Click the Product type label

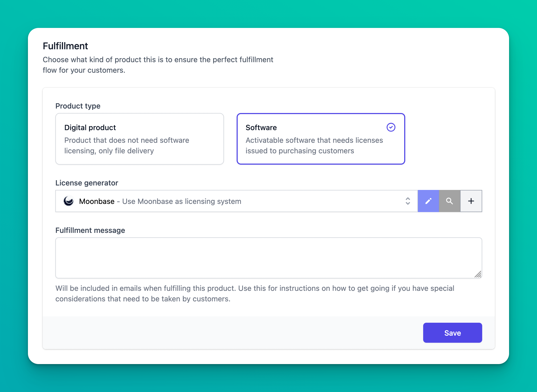click(x=78, y=106)
